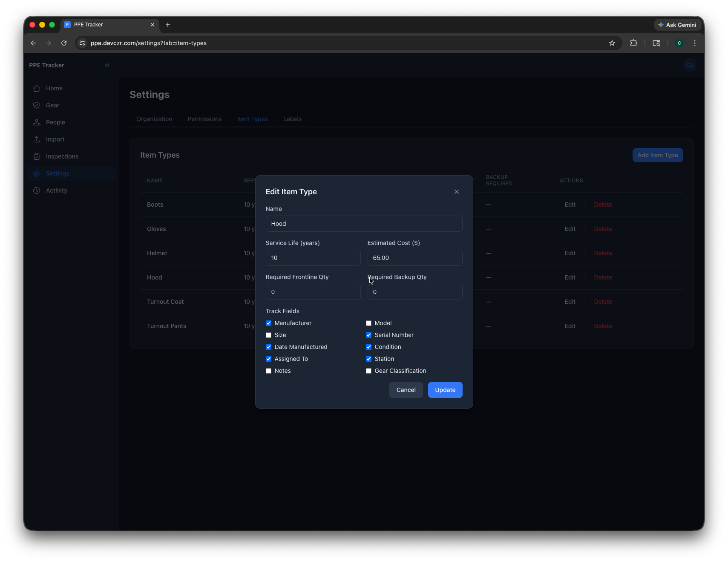Delete the Gloves item type
728x562 pixels.
603,229
